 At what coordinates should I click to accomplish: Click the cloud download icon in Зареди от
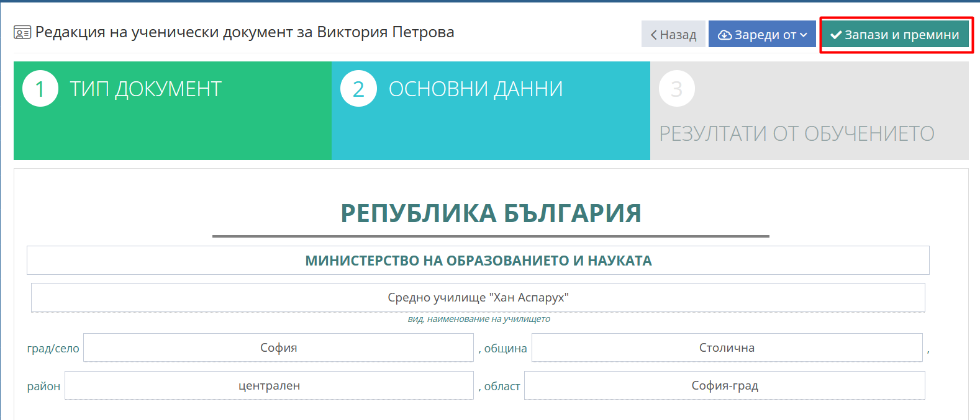pyautogui.click(x=725, y=35)
